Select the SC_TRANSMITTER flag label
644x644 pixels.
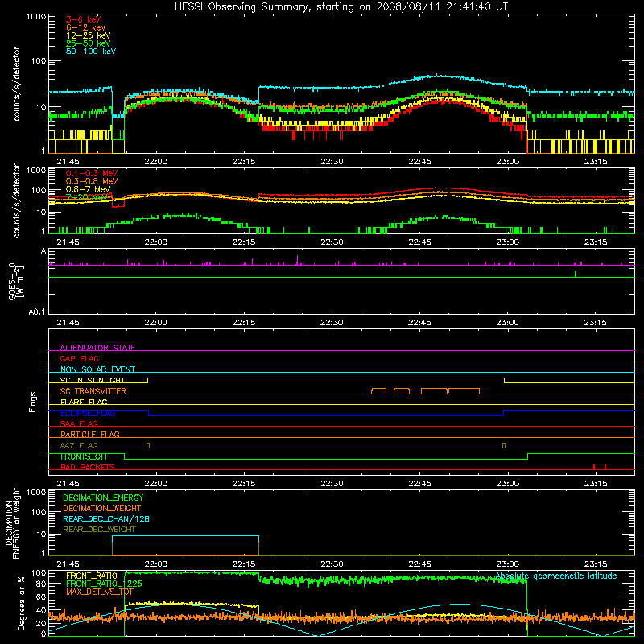tap(93, 391)
